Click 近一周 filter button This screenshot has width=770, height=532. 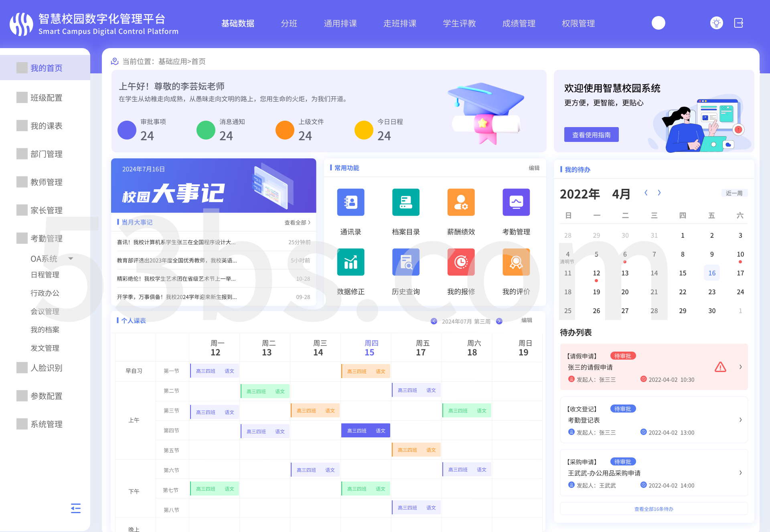(x=734, y=193)
